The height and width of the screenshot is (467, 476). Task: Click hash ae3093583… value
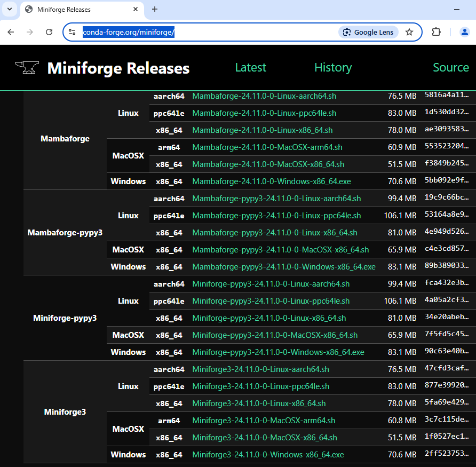(x=447, y=129)
